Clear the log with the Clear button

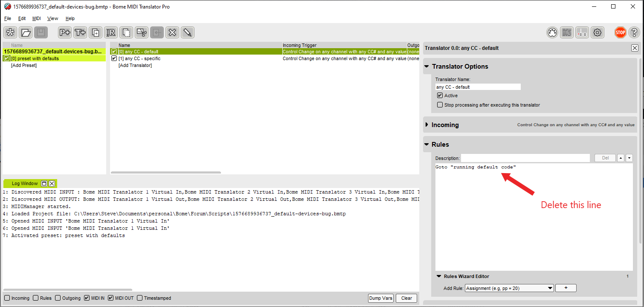coord(406,298)
